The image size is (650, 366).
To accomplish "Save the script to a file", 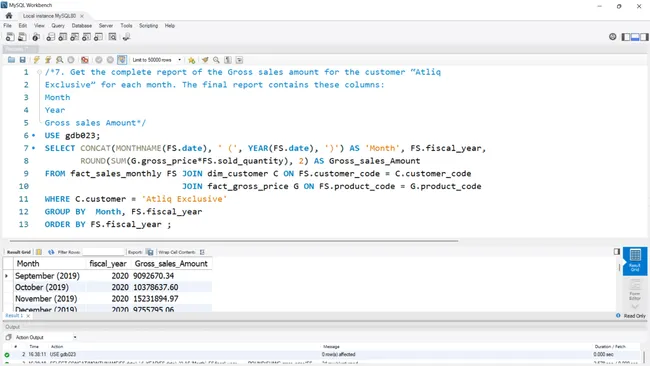I will click(x=23, y=60).
